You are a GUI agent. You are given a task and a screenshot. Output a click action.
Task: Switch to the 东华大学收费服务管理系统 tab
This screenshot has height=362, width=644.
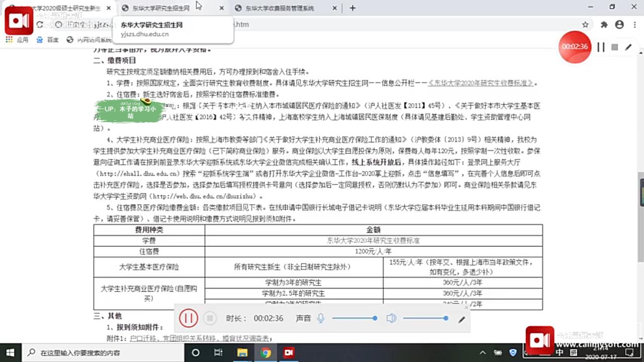[x=279, y=8]
